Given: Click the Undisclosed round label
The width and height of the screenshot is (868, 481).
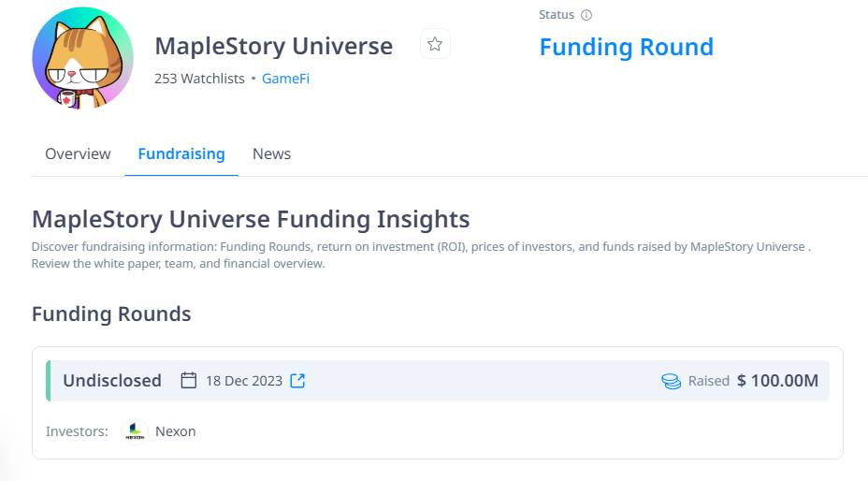Looking at the screenshot, I should tap(112, 381).
